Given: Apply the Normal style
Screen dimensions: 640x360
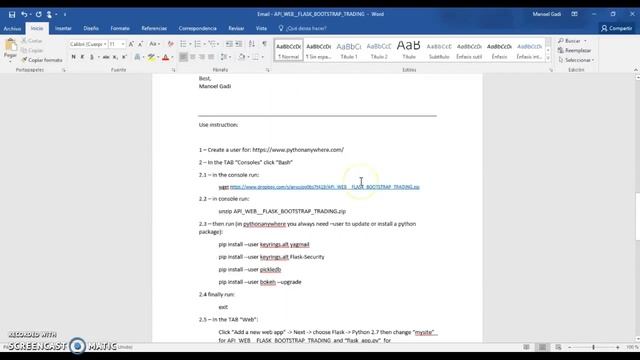Looking at the screenshot, I should click(289, 50).
